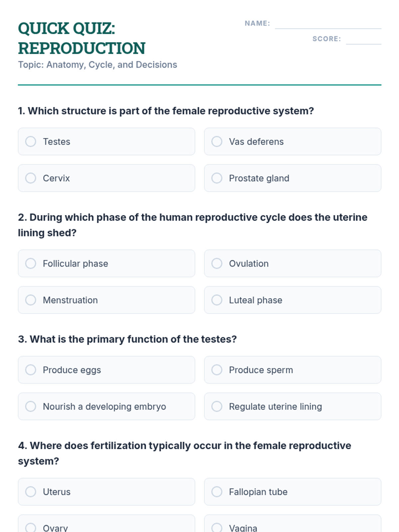The image size is (399, 532).
Task: Pick Regulate uterine lining option
Action: [x=293, y=406]
